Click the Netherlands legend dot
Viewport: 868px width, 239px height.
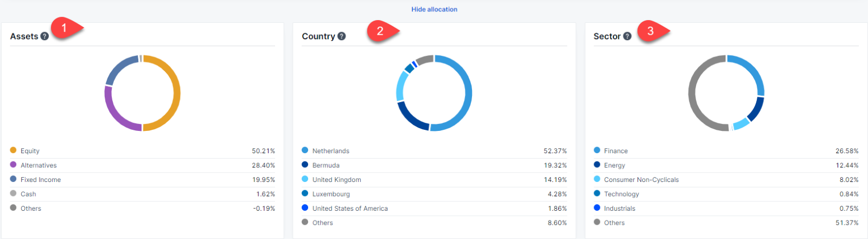pyautogui.click(x=305, y=150)
